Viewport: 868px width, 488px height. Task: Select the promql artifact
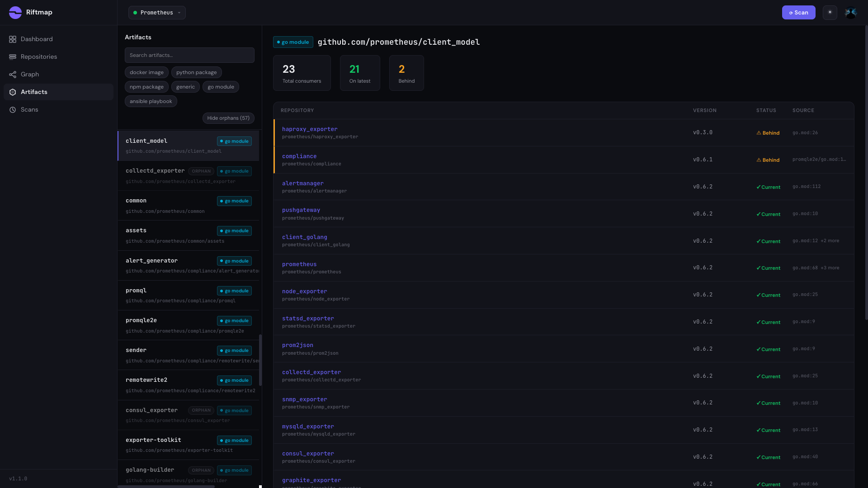[189, 296]
